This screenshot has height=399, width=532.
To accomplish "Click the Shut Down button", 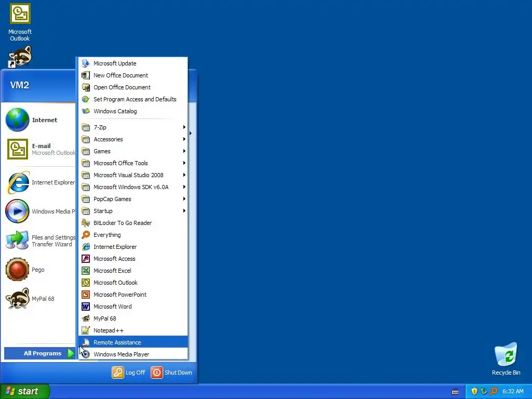I will click(171, 373).
